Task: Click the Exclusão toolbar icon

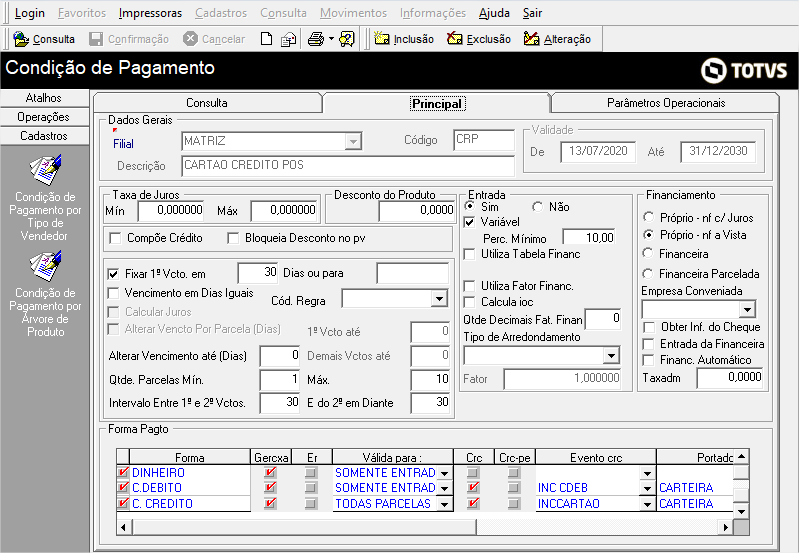Action: tap(455, 39)
